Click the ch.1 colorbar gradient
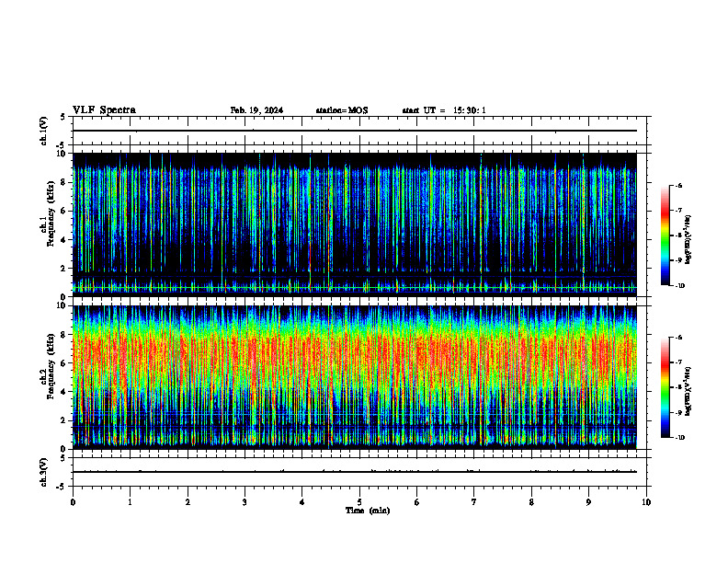Screen dimensions: 728x563 pyautogui.click(x=665, y=235)
